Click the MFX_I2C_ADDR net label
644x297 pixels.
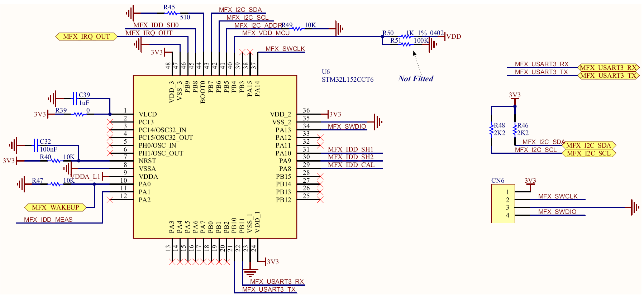coord(258,25)
